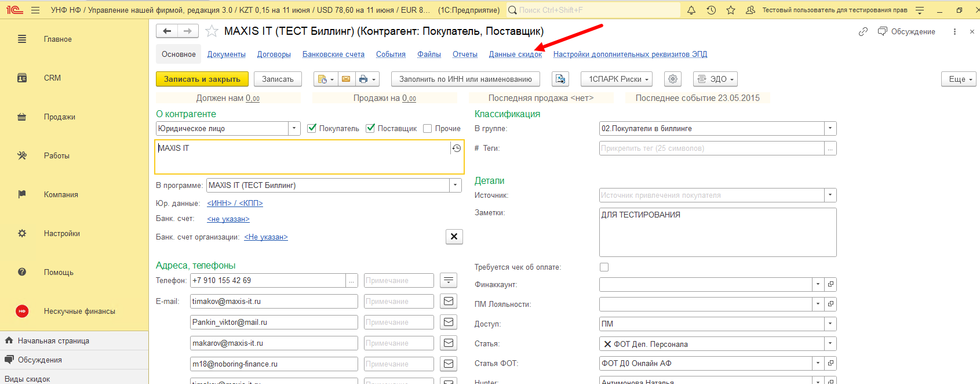Open the Обсуждение discussion panel

907,31
